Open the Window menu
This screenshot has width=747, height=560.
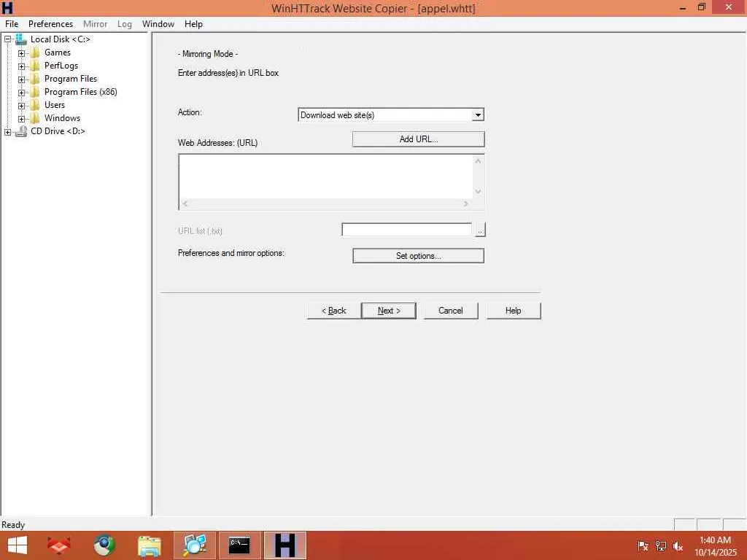coord(158,24)
